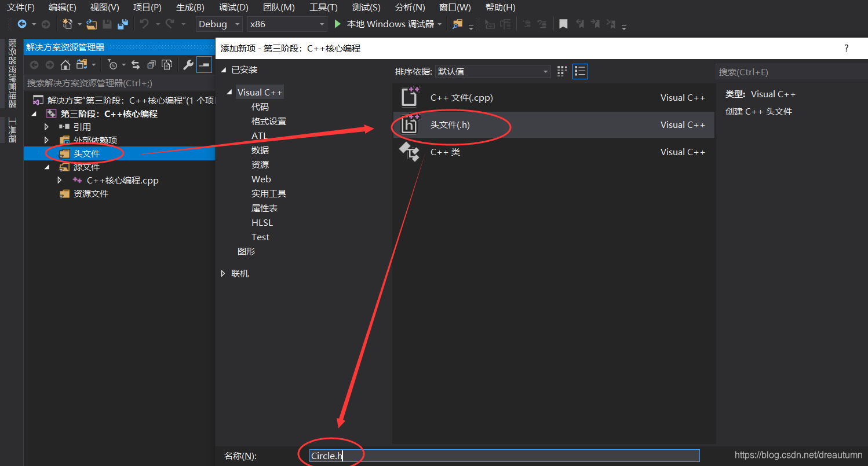Click the Save All icon in toolbar
868x466 pixels.
[123, 24]
